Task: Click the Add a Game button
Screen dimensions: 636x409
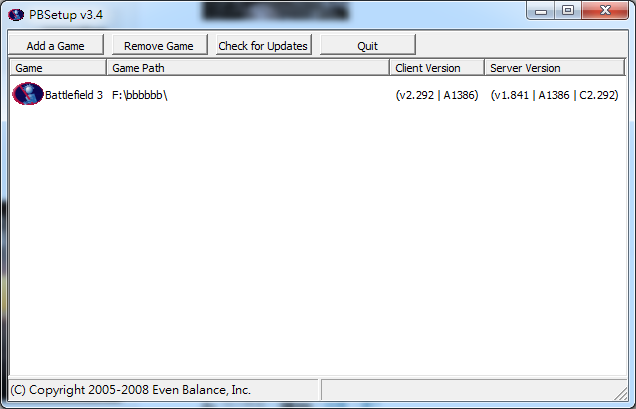Action: click(x=56, y=45)
